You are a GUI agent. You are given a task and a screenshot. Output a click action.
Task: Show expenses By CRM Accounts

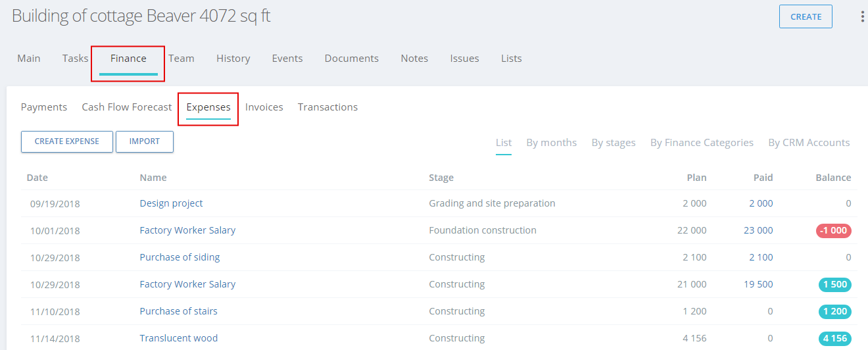coord(809,143)
